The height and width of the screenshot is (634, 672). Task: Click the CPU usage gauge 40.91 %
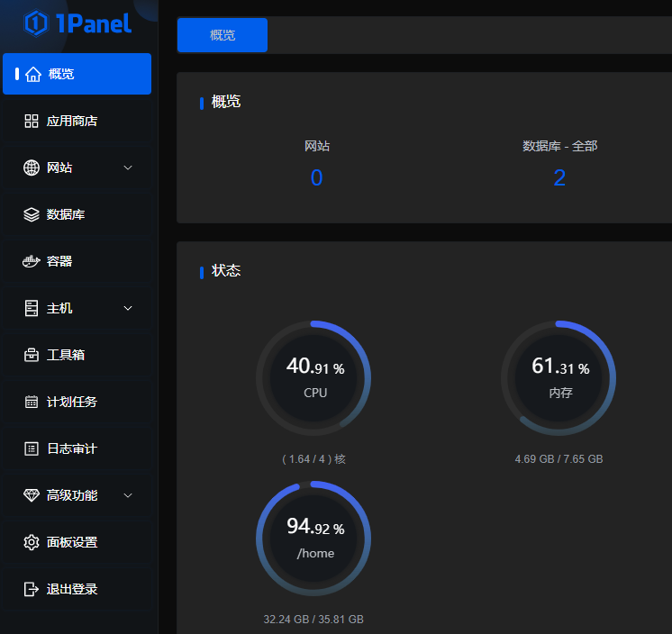(313, 378)
